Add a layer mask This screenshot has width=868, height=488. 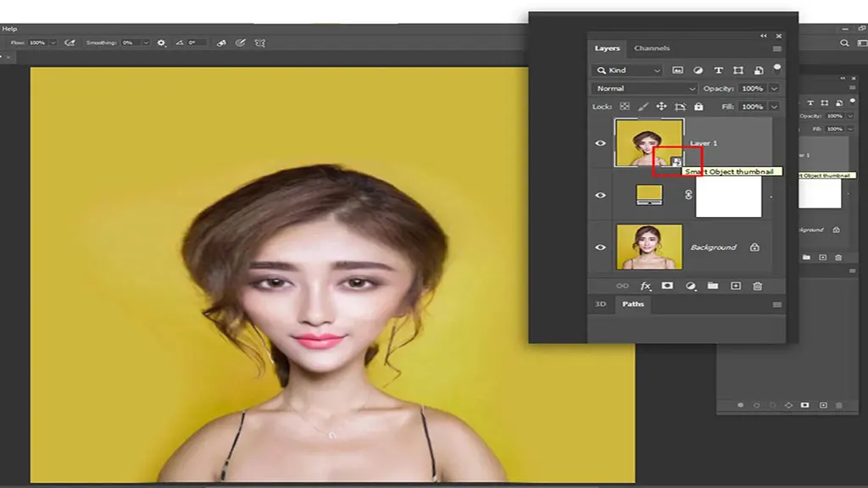(x=667, y=286)
